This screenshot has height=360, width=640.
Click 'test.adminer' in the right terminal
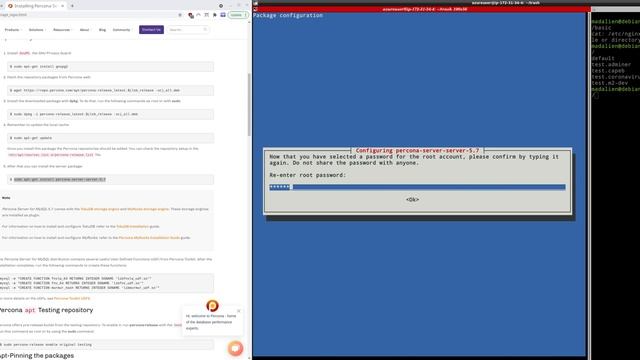[x=611, y=64]
